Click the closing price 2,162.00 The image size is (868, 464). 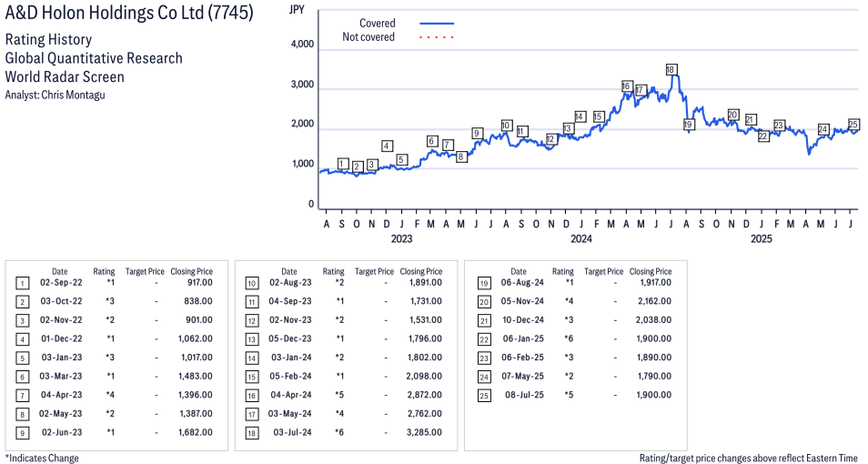(654, 301)
